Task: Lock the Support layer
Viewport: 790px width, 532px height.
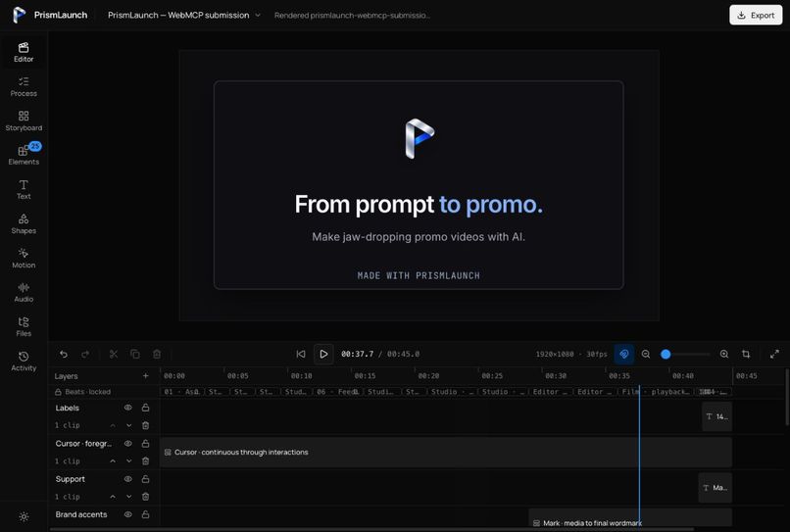Action: click(146, 479)
